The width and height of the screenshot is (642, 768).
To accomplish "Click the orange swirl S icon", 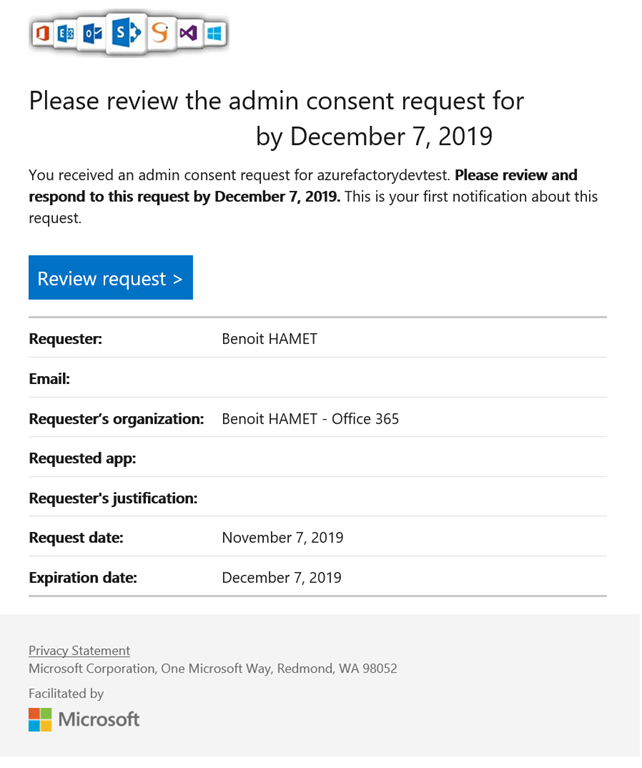I will tap(160, 35).
